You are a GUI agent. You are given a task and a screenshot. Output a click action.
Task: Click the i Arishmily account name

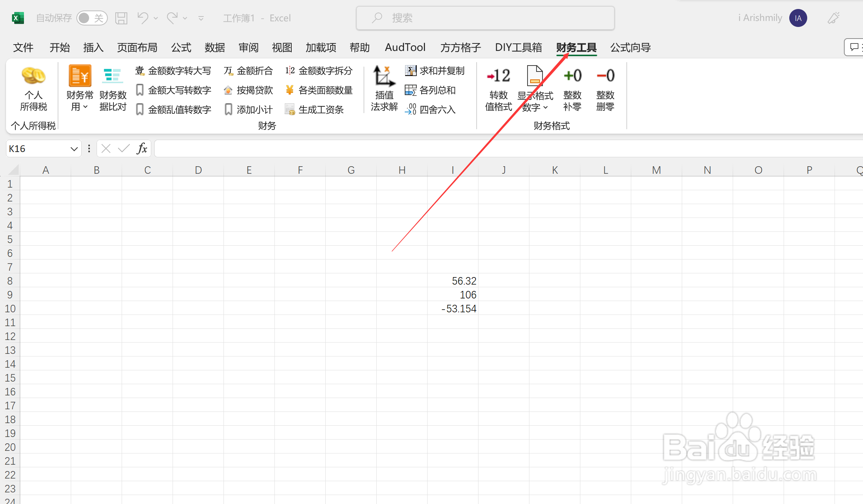[760, 18]
